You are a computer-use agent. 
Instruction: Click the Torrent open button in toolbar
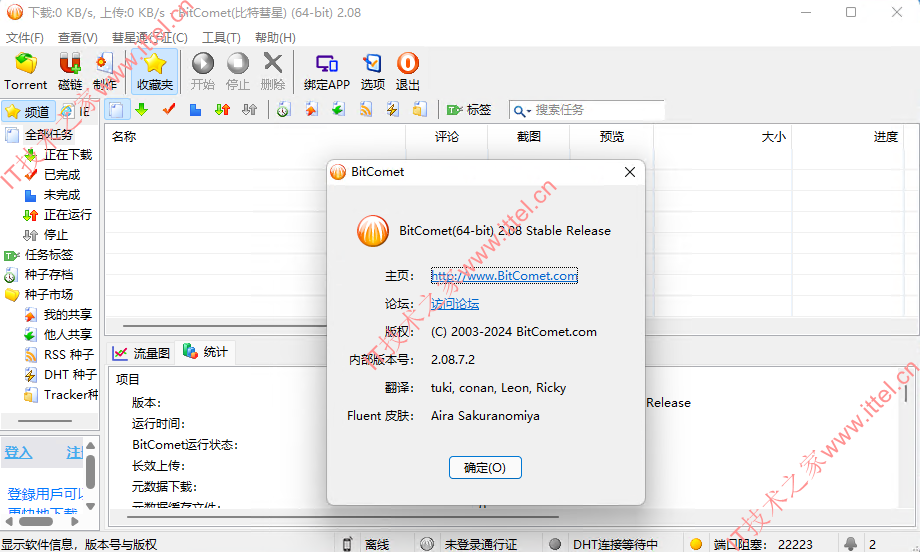(25, 72)
